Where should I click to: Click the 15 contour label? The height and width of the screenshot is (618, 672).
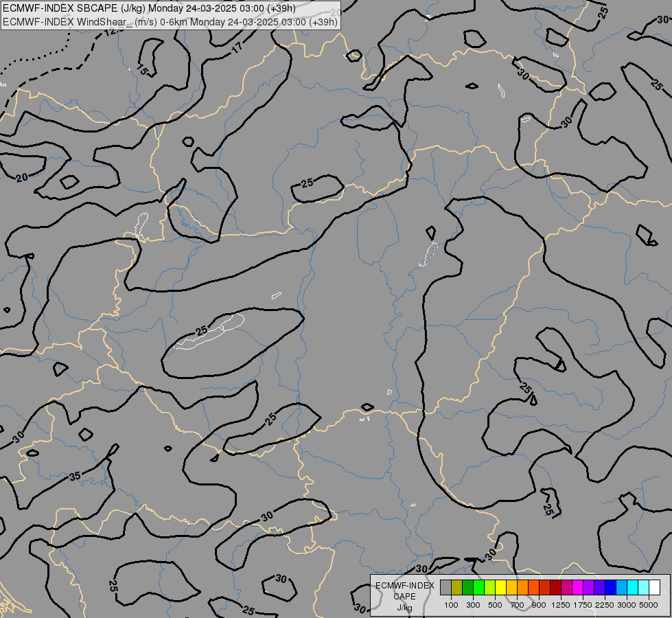pos(143,69)
